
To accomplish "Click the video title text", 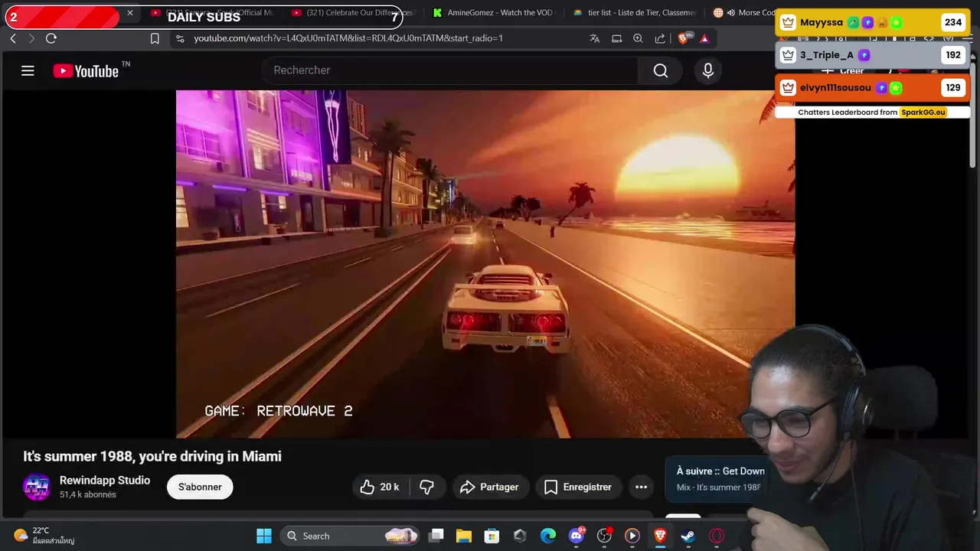I will pyautogui.click(x=152, y=456).
